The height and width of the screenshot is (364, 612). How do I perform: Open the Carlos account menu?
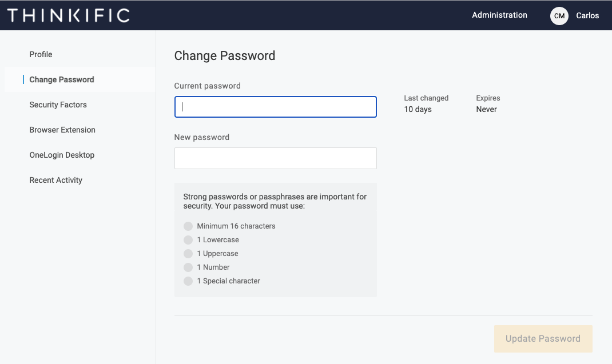click(587, 15)
